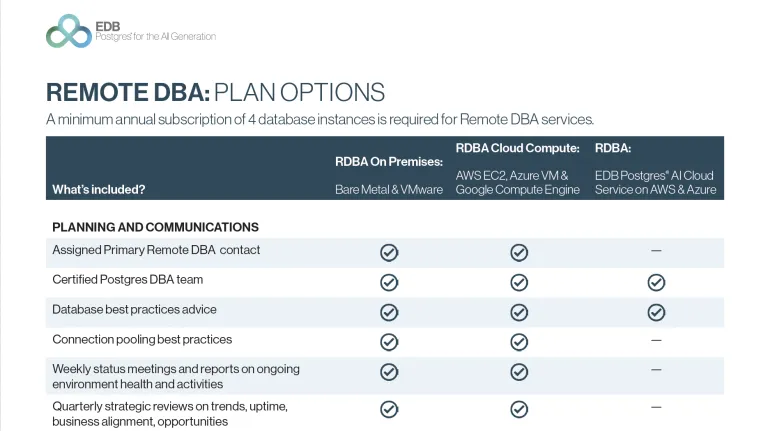The height and width of the screenshot is (431, 768).
Task: Click the Certified Postgres DBA team row label
Action: point(127,280)
